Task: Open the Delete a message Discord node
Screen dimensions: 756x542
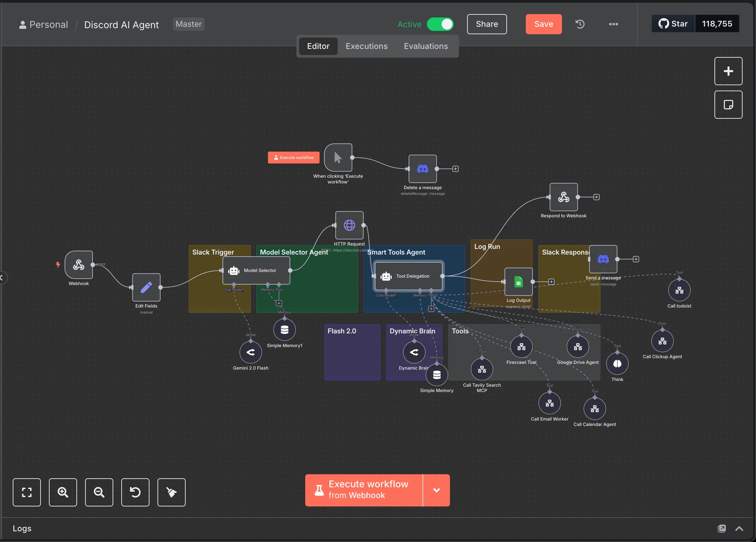Action: [423, 169]
